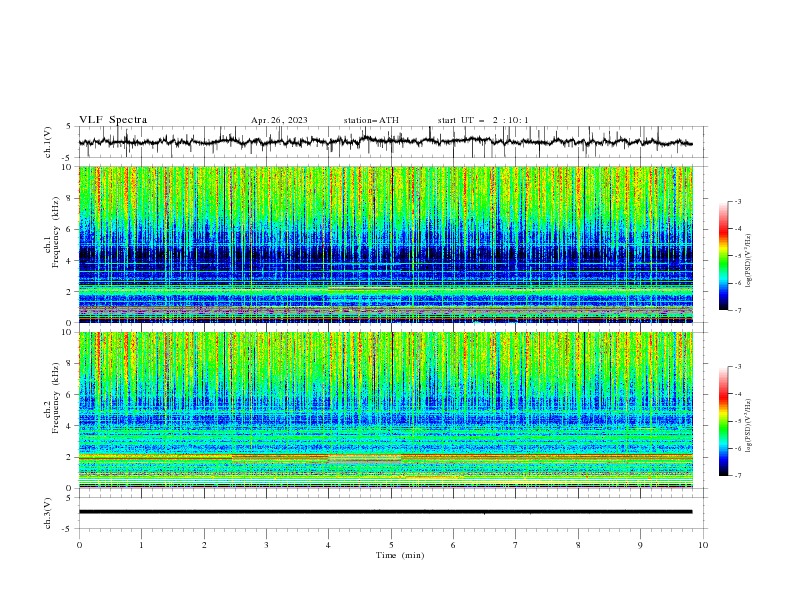Screen dimensions: 792x612
Task: Click inside the ch.2 spectrogram panel
Action: point(385,410)
